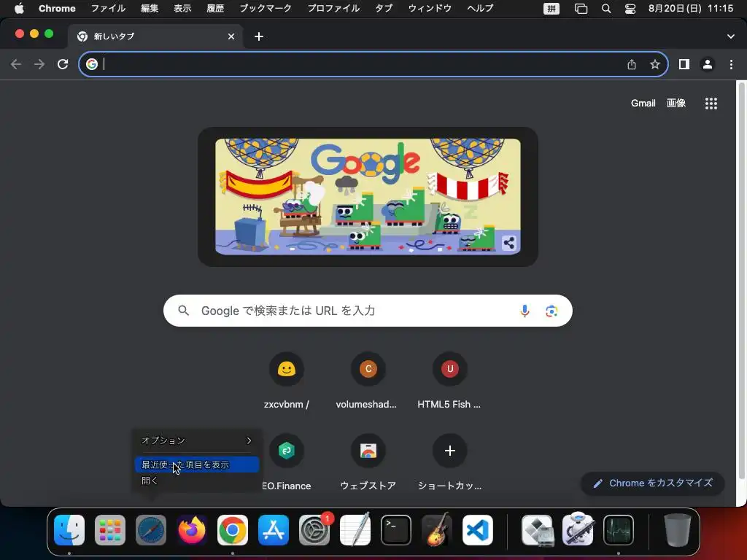The image size is (747, 560).
Task: Share the Google Doodle
Action: coord(508,243)
